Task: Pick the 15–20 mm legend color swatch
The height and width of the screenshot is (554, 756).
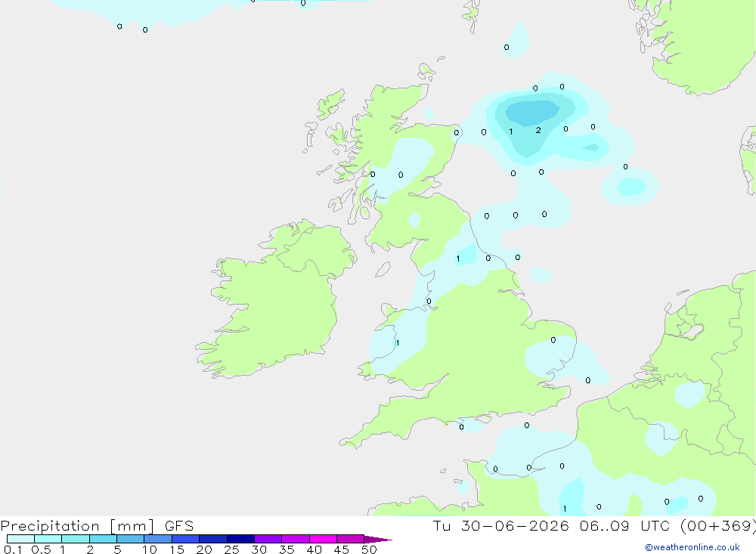Action: 186,539
